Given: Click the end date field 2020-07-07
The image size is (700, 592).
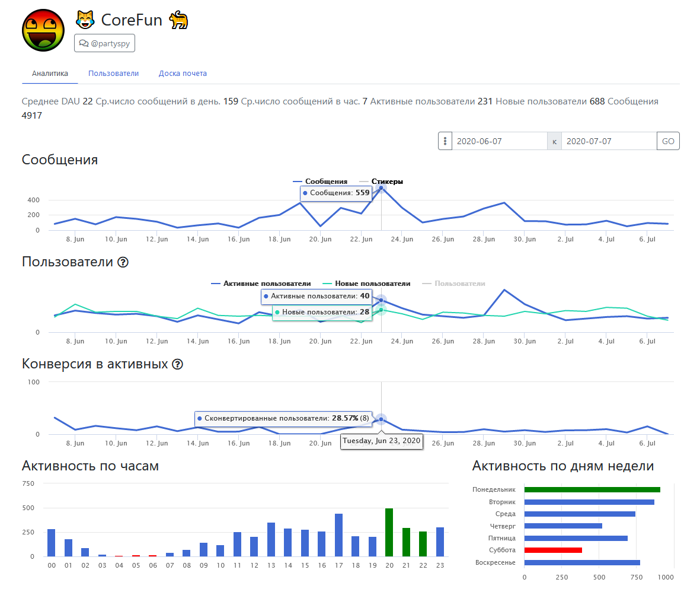Looking at the screenshot, I should point(609,141).
